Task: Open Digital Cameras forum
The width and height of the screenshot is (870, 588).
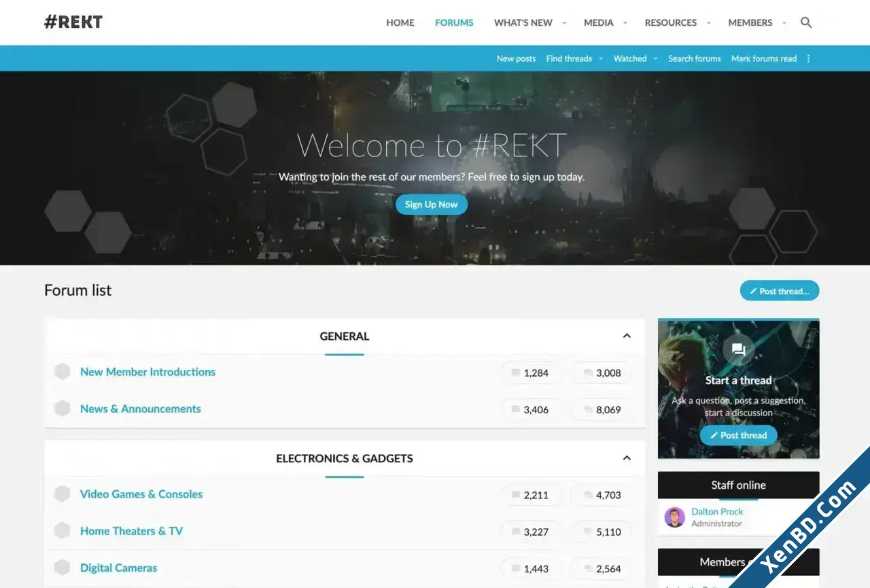Action: click(118, 568)
